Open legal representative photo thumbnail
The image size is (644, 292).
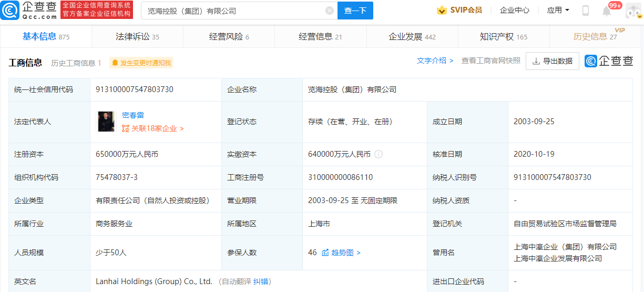pos(106,122)
